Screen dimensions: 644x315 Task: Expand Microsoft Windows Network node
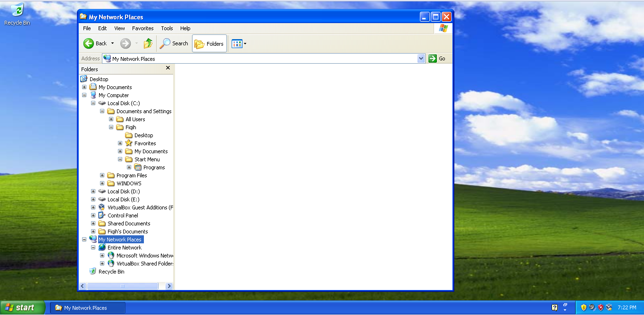coord(102,256)
